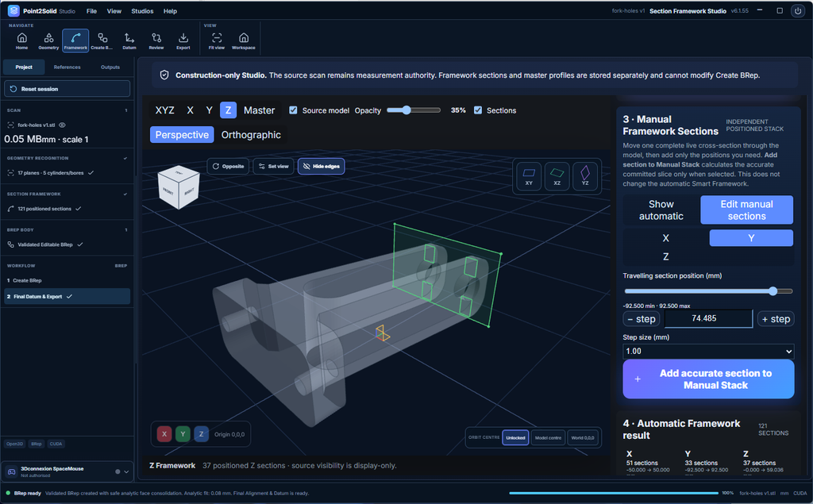The height and width of the screenshot is (504, 813).
Task: Open the Step size dropdown
Action: [x=708, y=351]
